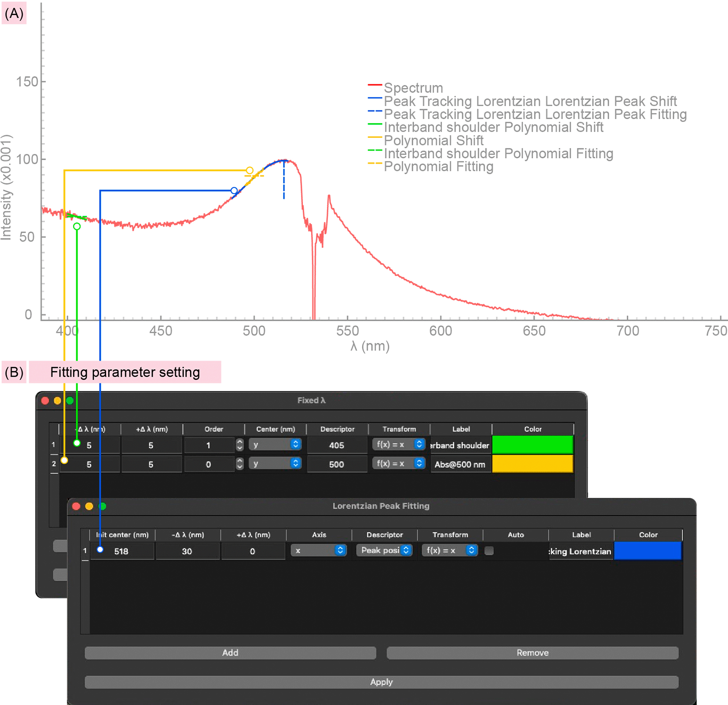Close the Fixed λ window with the red button
The image size is (728, 705).
pyautogui.click(x=45, y=400)
